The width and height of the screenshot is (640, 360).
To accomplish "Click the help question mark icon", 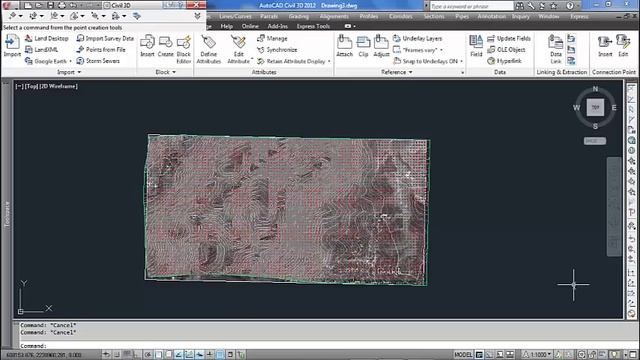I will click(x=570, y=6).
